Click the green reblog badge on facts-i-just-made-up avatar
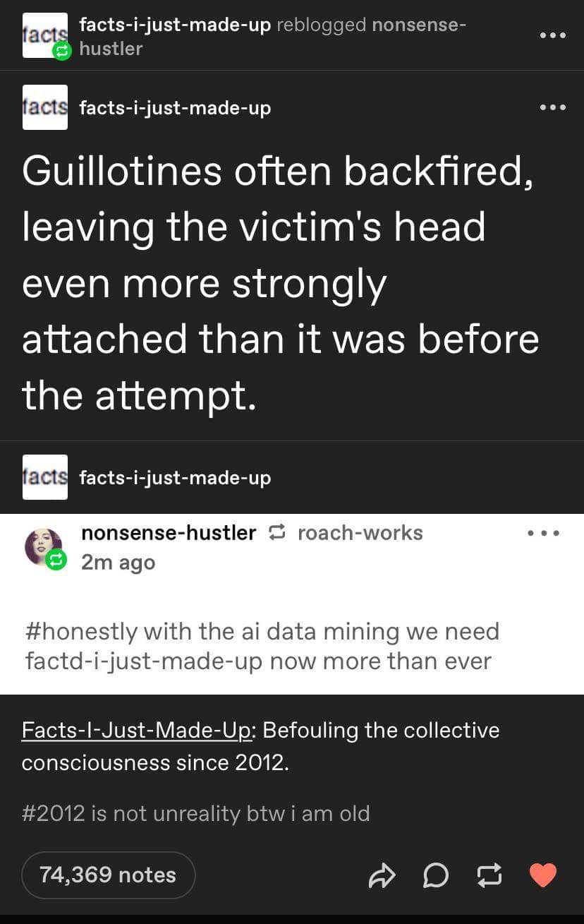The image size is (584, 924). pyautogui.click(x=62, y=52)
